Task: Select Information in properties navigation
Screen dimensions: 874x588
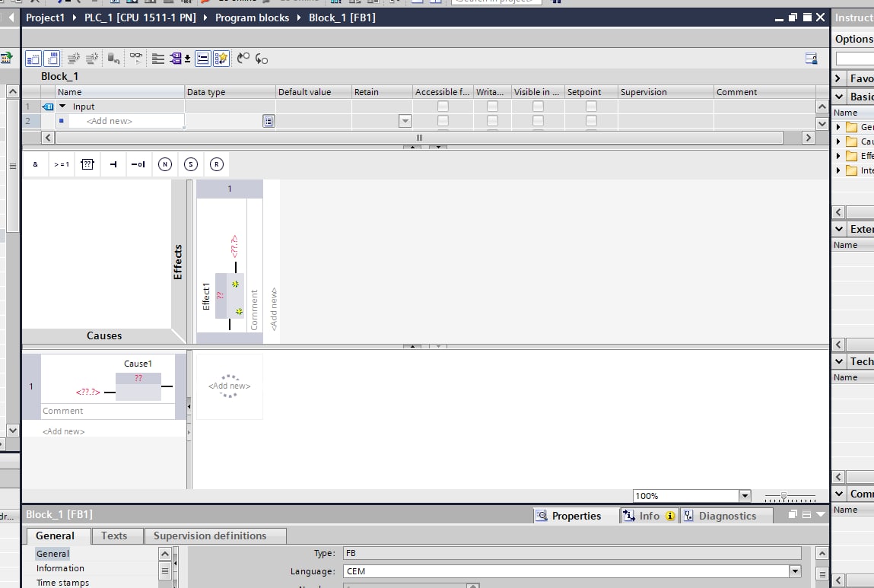Action: (60, 568)
